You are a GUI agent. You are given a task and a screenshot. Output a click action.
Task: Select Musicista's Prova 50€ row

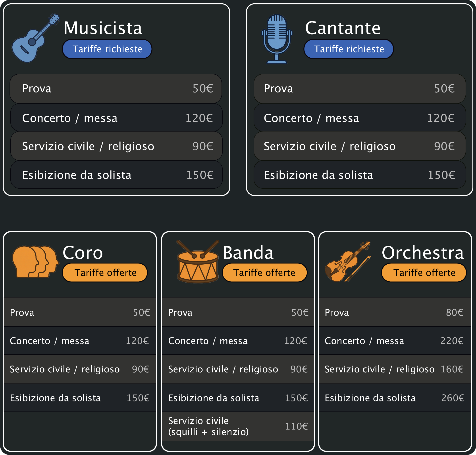pyautogui.click(x=116, y=89)
